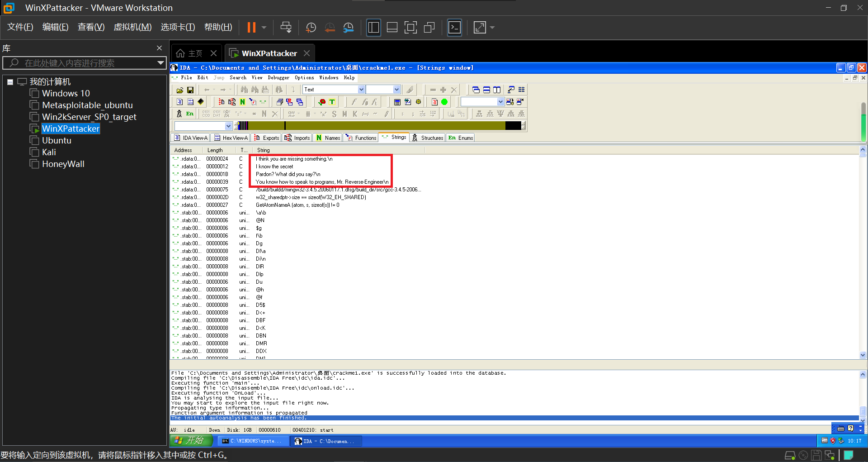Click the IDA taskbar button
The height and width of the screenshot is (462, 868).
(325, 441)
